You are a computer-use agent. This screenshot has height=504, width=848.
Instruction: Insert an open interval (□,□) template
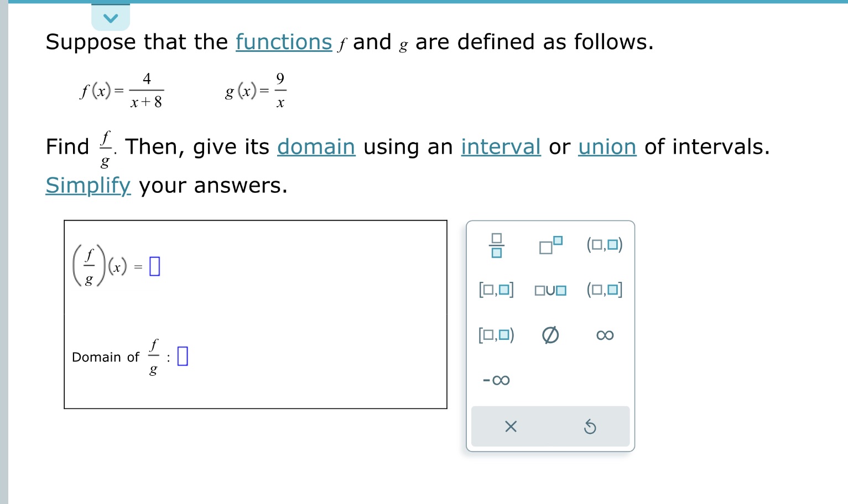[x=604, y=244]
